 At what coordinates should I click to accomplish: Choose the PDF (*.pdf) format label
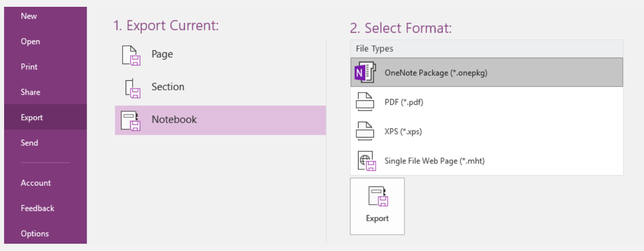click(x=404, y=102)
